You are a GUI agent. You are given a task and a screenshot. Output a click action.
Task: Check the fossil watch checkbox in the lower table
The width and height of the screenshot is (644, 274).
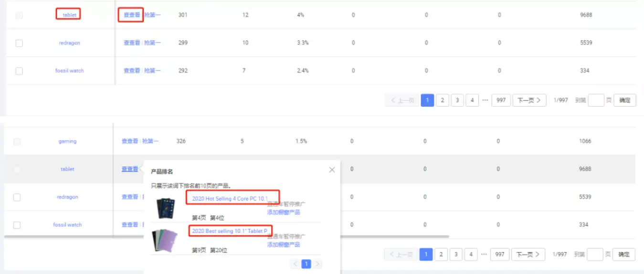point(17,225)
